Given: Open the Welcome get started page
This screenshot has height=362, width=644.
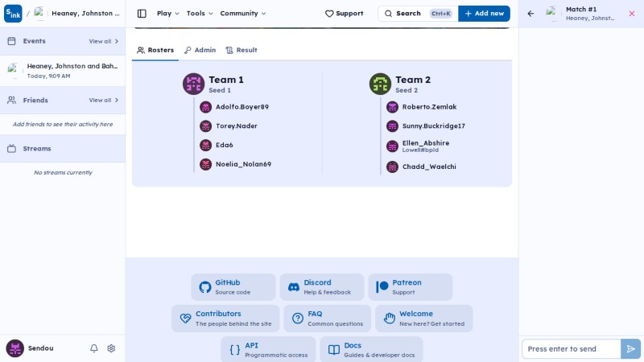Looking at the screenshot, I should point(424,319).
